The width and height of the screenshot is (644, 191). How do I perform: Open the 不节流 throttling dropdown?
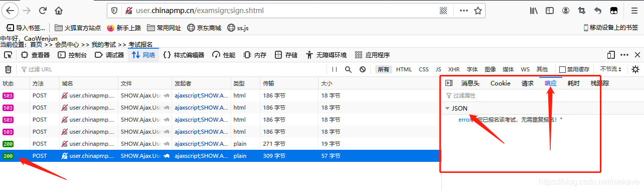pyautogui.click(x=610, y=69)
